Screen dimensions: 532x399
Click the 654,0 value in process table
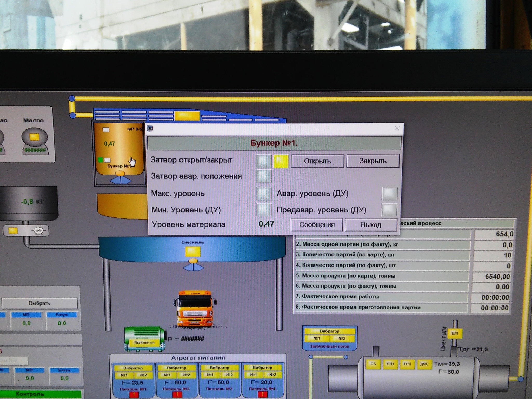tap(494, 234)
